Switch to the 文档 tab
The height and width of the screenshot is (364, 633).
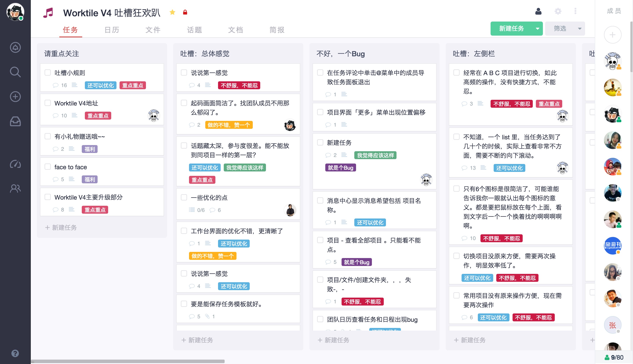point(236,30)
